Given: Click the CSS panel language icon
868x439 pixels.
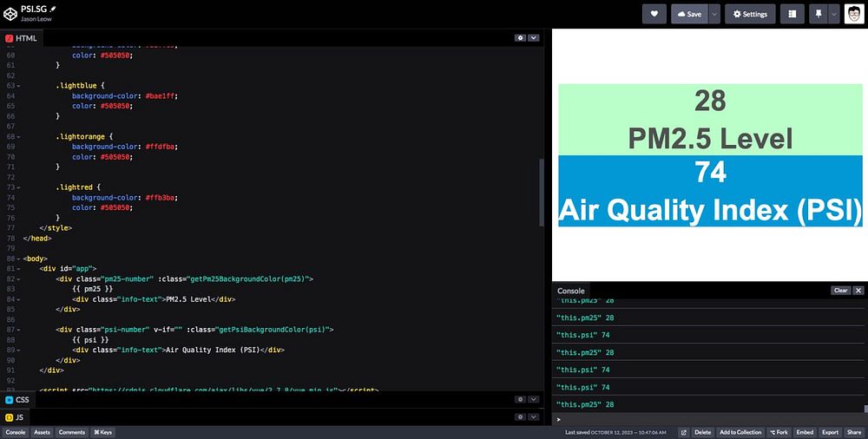Looking at the screenshot, I should point(9,400).
